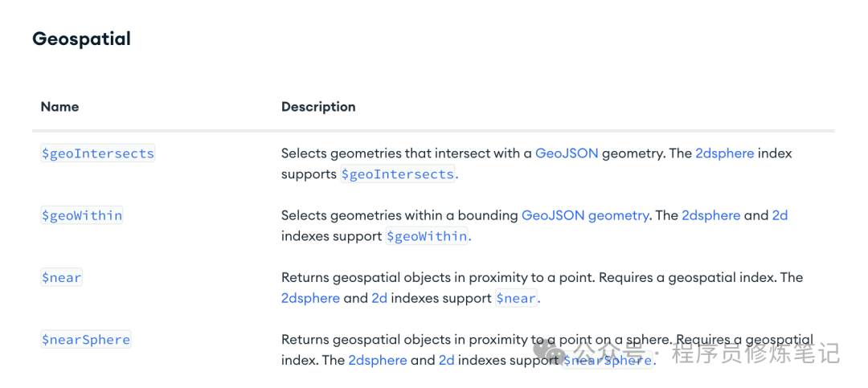The width and height of the screenshot is (868, 388).
Task: Open the 2d link in the $nearSphere row
Action: pyautogui.click(x=447, y=360)
